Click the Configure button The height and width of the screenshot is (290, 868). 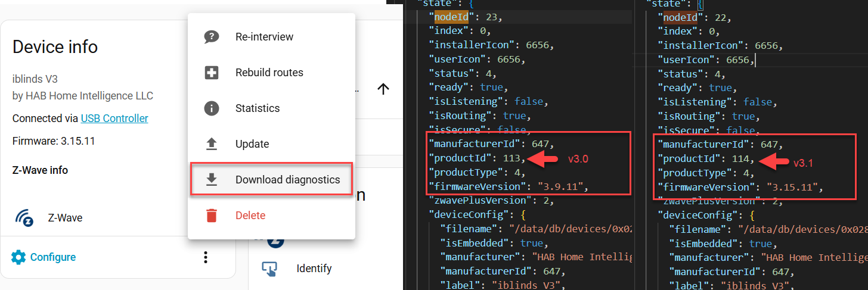(44, 257)
